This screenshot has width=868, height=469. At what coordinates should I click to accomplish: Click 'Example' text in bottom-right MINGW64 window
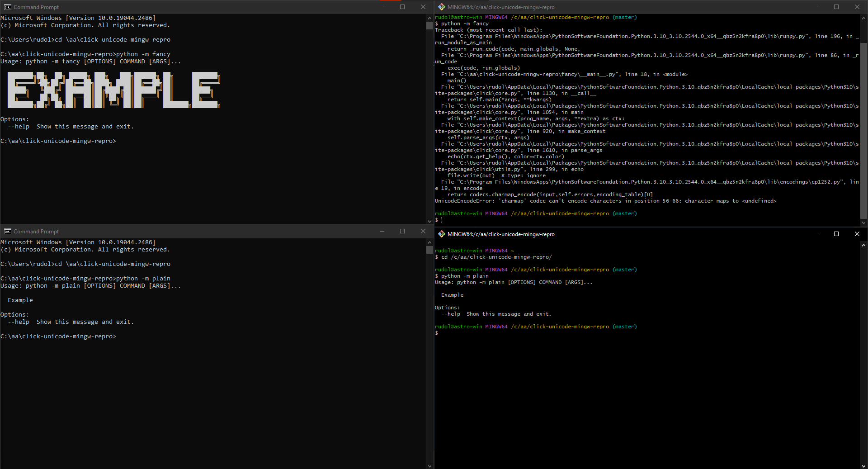452,295
